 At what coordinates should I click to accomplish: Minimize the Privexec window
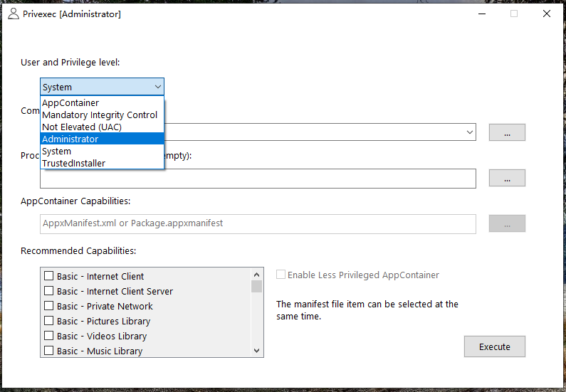482,14
